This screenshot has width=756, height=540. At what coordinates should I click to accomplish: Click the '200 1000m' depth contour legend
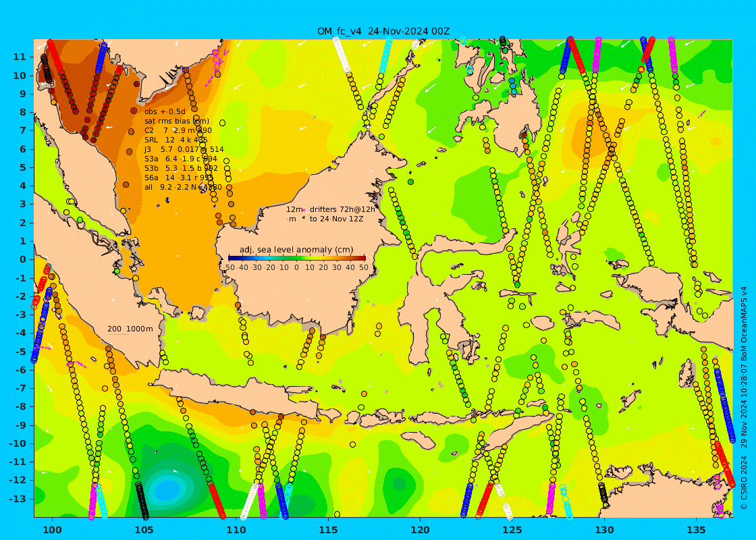point(130,329)
